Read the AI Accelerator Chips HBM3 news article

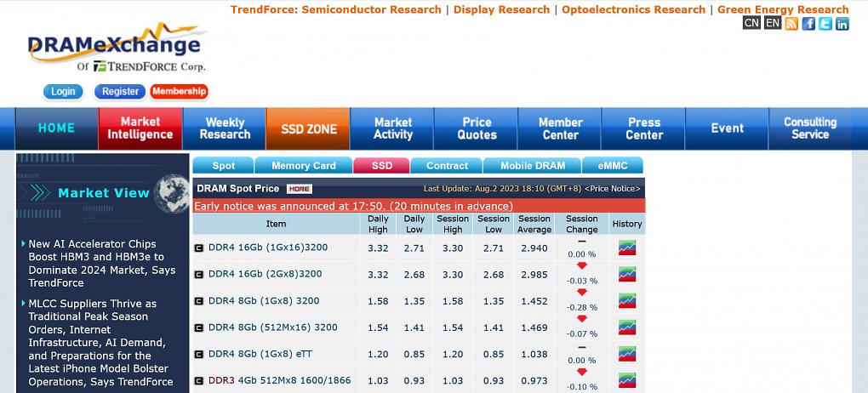102,264
